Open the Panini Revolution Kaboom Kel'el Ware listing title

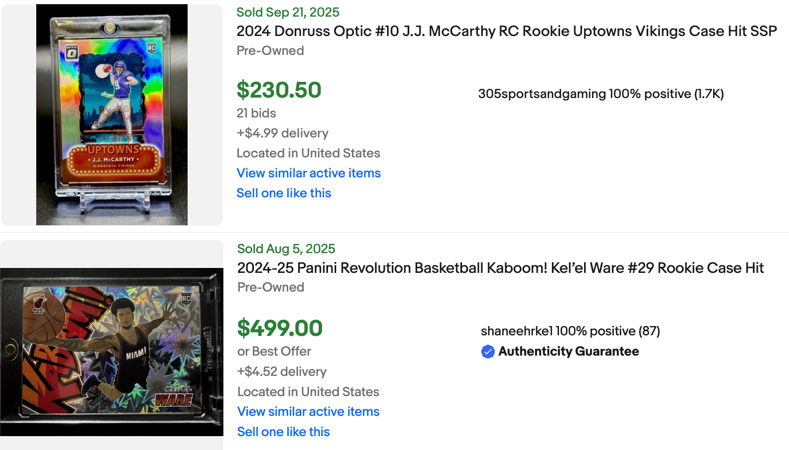click(x=500, y=268)
